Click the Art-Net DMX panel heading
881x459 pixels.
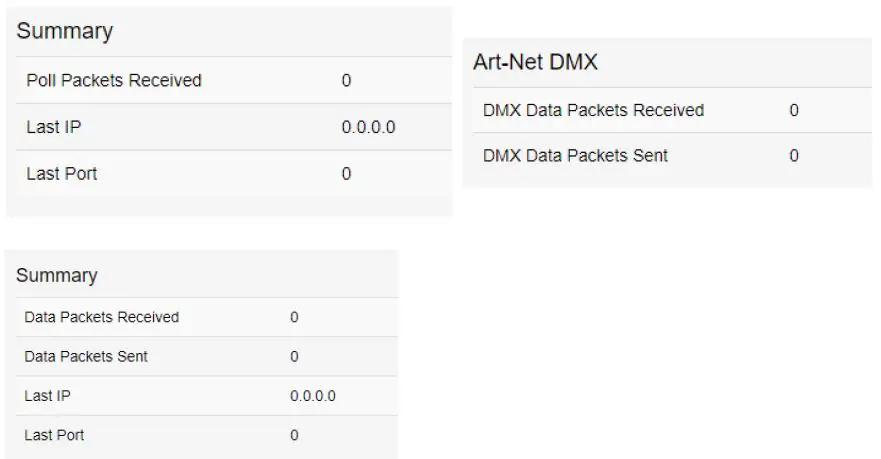pos(535,62)
